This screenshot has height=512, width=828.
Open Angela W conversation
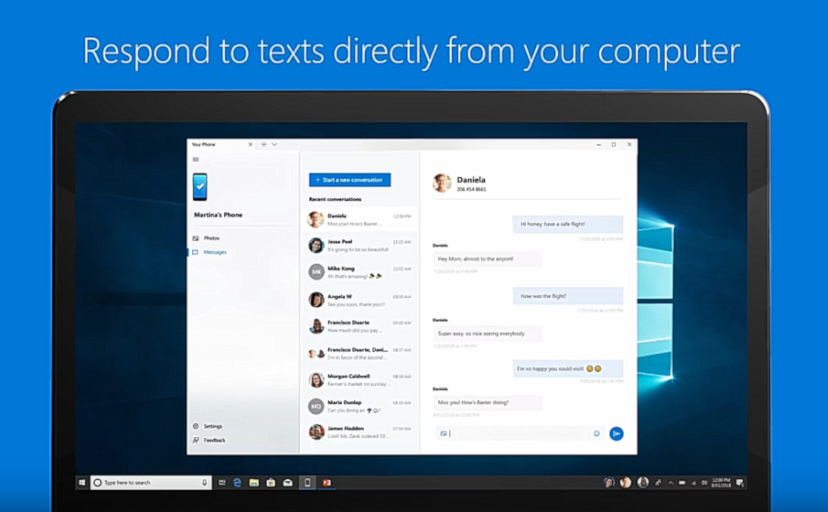point(360,300)
